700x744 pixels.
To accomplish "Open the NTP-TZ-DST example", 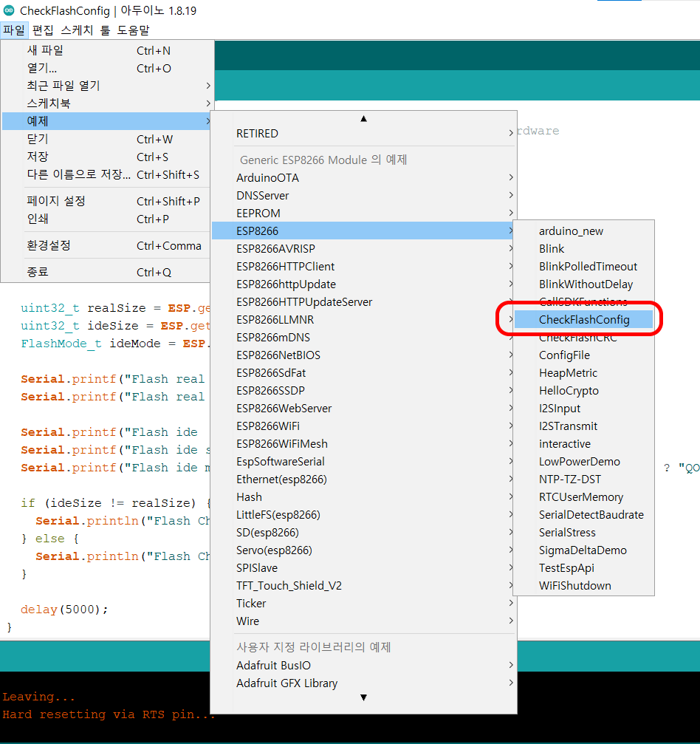I will click(584, 479).
